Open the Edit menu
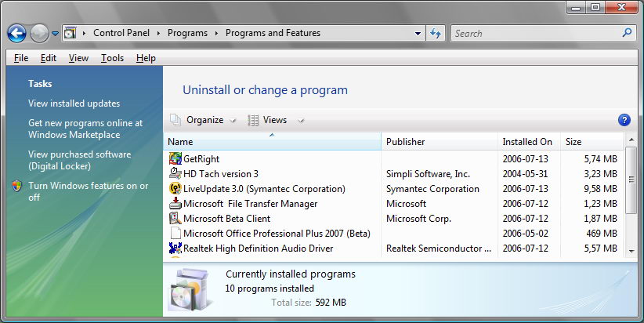 tap(49, 58)
